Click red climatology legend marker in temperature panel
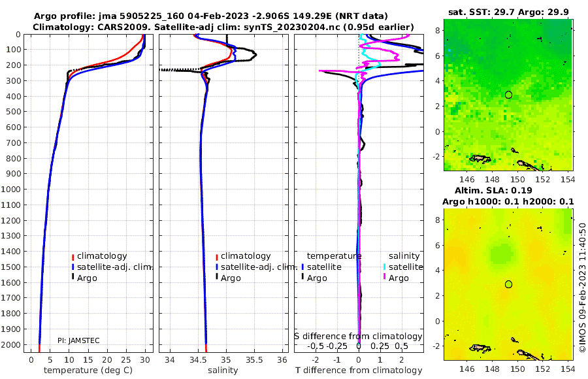 [x=73, y=257]
